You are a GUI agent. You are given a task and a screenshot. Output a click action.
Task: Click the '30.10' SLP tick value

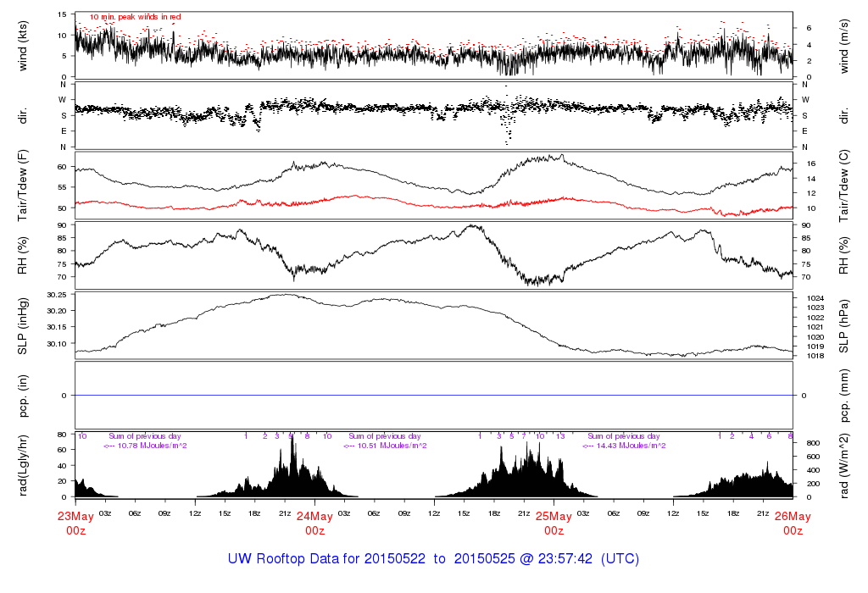point(57,344)
